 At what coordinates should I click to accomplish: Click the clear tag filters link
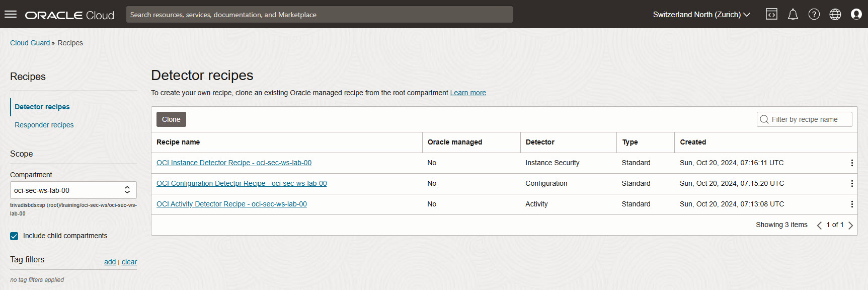(129, 262)
